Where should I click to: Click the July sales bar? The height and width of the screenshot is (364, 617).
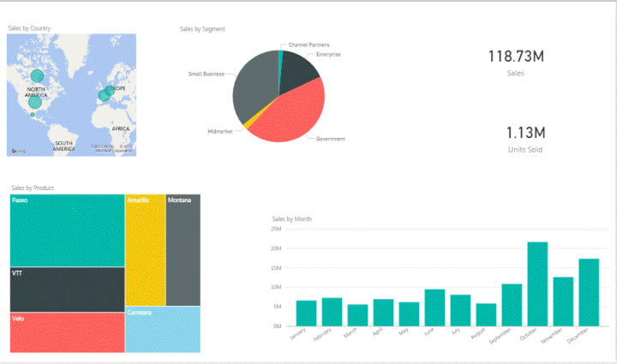(x=460, y=310)
